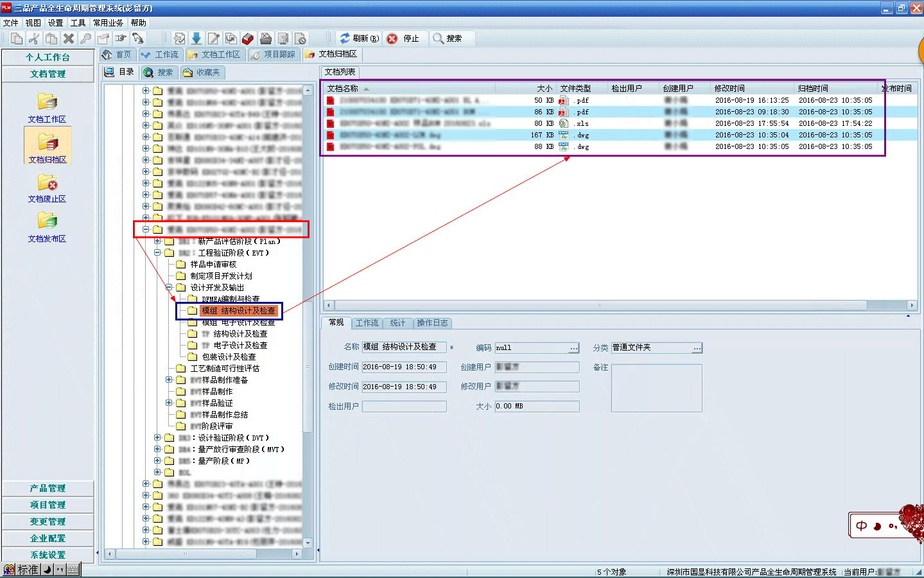924x578 pixels.
Task: Click the 名称 input field
Action: click(x=404, y=347)
